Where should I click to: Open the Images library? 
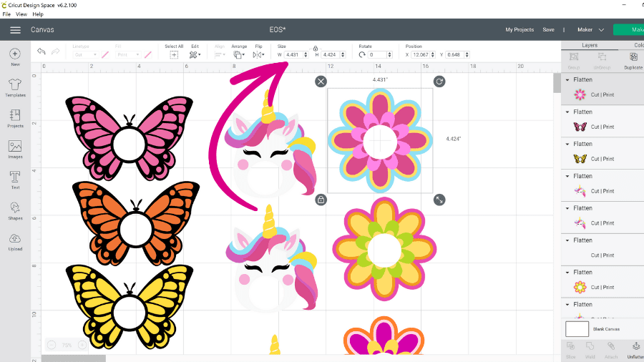click(15, 149)
